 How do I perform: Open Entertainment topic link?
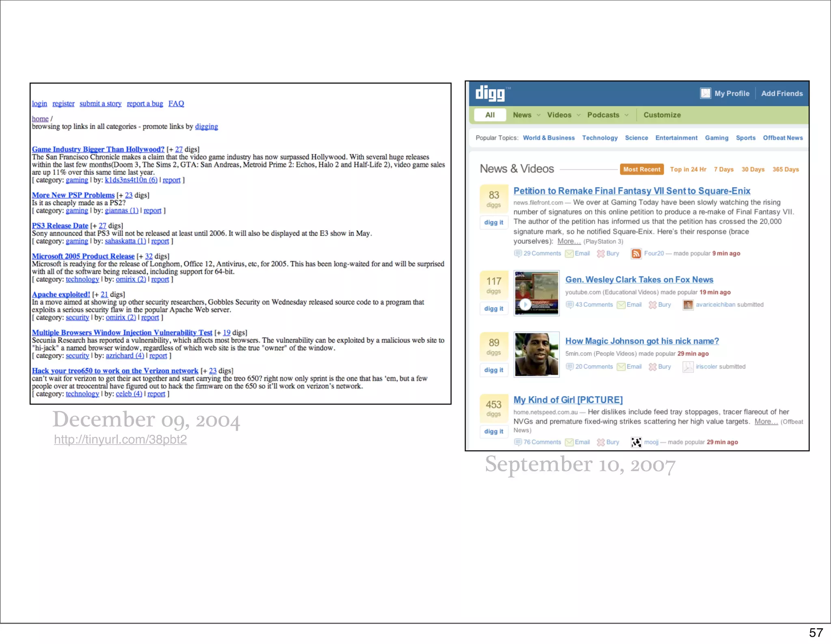pos(676,138)
